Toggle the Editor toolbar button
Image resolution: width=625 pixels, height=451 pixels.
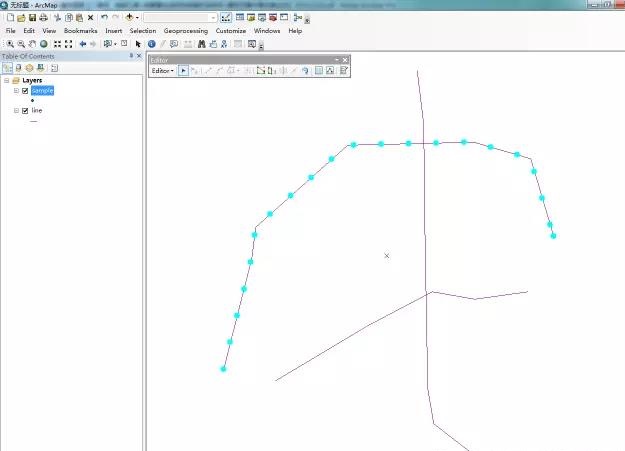(x=226, y=18)
